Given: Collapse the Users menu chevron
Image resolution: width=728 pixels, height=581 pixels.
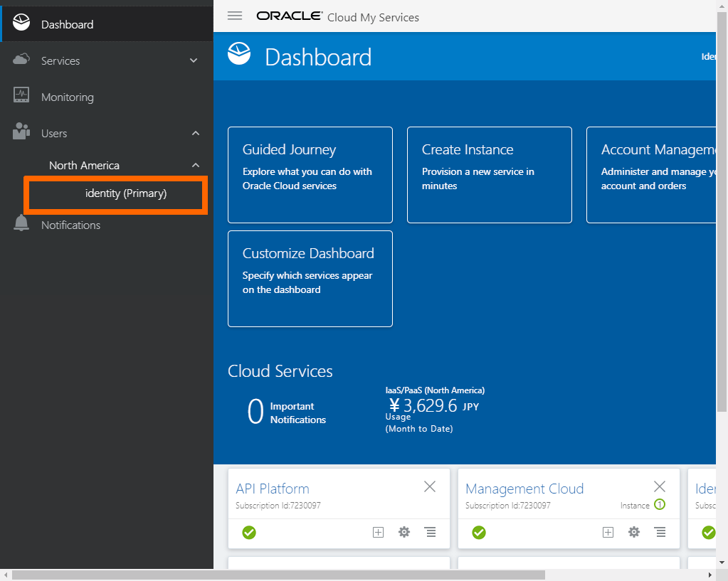Looking at the screenshot, I should click(x=196, y=133).
